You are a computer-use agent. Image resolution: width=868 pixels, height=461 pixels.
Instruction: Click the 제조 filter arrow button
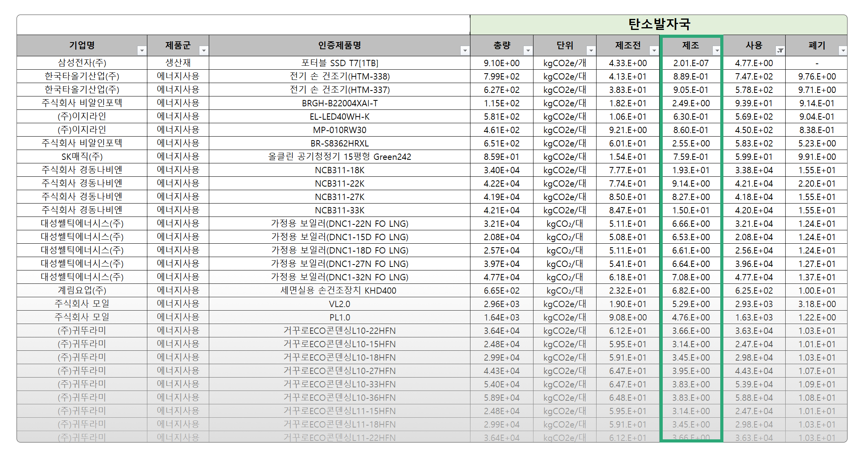point(717,50)
